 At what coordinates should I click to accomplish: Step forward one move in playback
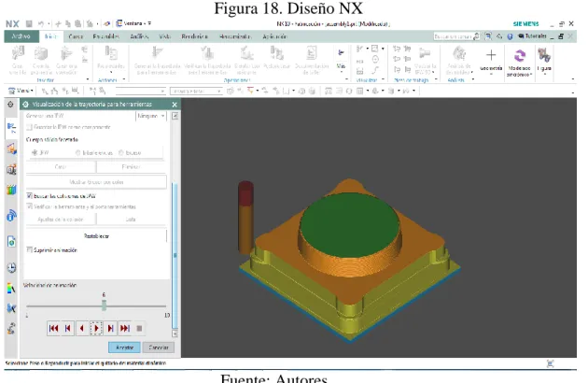click(x=110, y=329)
